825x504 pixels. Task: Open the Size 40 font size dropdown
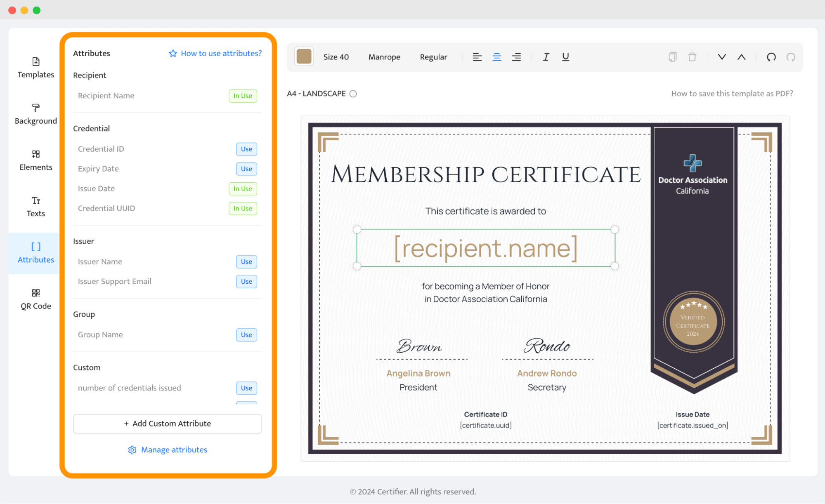pyautogui.click(x=336, y=57)
